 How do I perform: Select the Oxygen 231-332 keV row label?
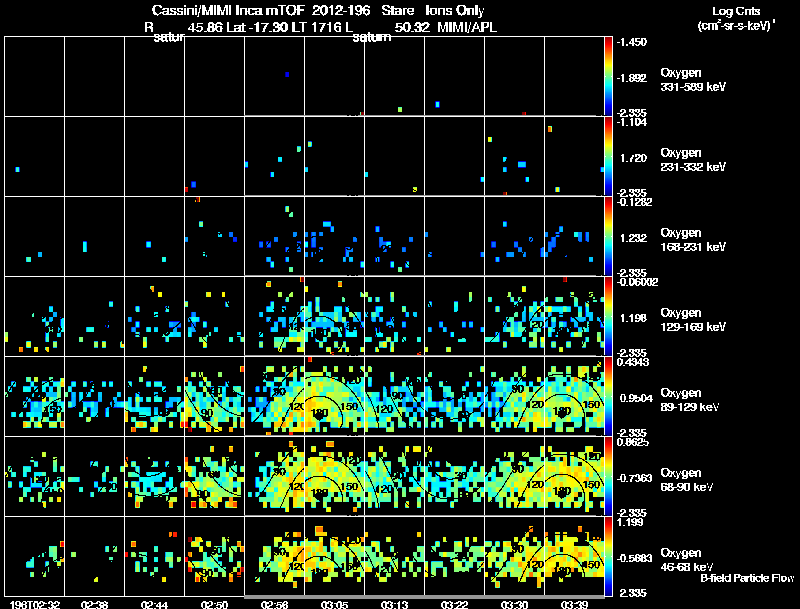(x=692, y=160)
